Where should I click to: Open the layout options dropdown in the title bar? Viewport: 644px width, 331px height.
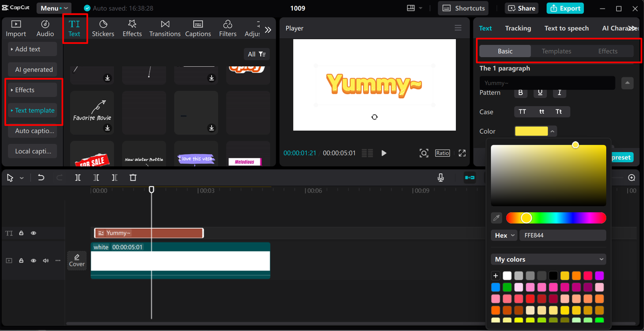coord(415,8)
